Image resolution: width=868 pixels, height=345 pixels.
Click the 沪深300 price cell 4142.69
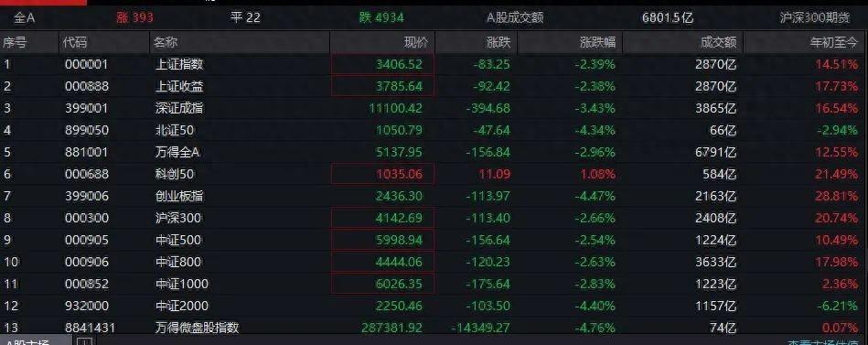(399, 218)
